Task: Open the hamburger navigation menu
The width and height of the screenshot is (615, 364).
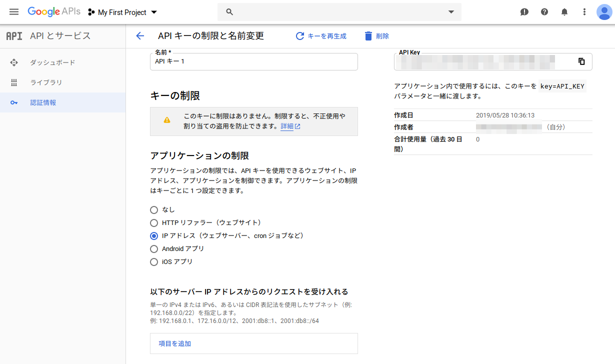Action: (x=13, y=12)
